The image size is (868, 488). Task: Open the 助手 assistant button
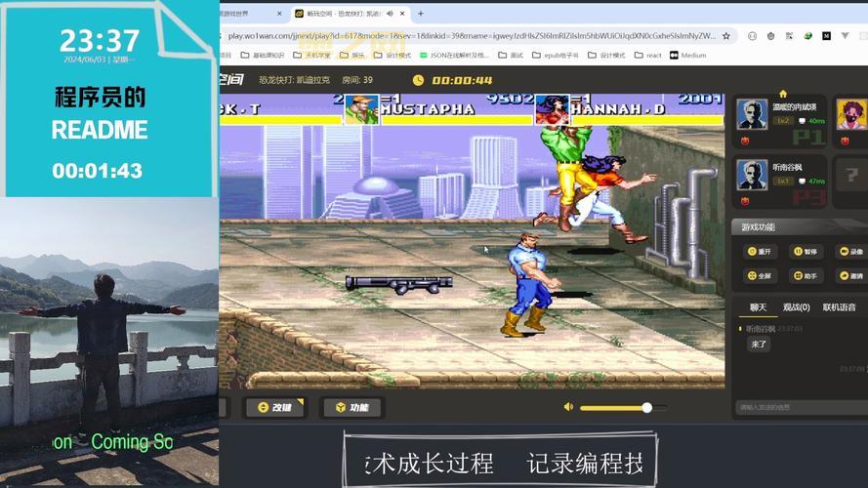click(x=806, y=275)
